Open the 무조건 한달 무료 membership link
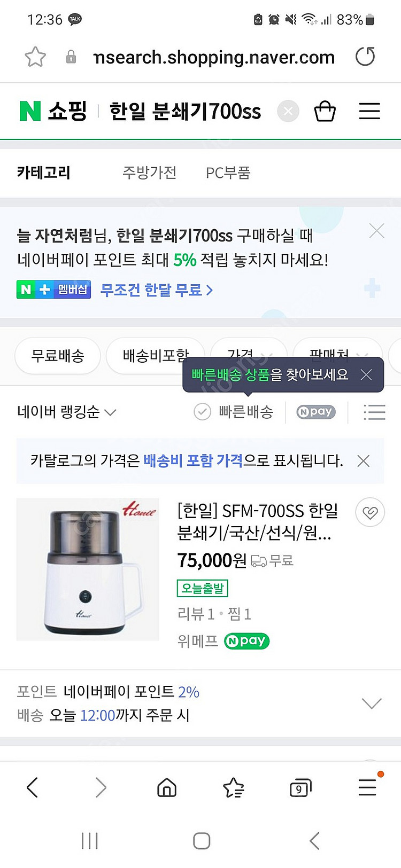 (156, 290)
